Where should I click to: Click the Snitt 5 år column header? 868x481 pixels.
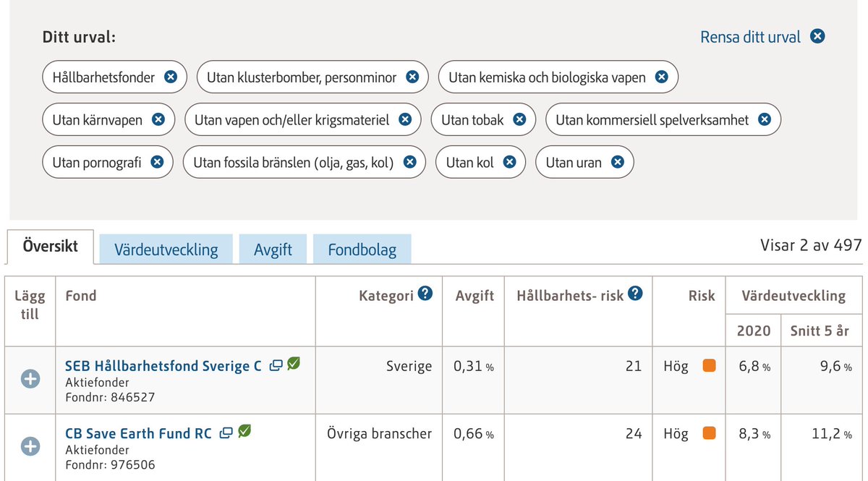[821, 331]
